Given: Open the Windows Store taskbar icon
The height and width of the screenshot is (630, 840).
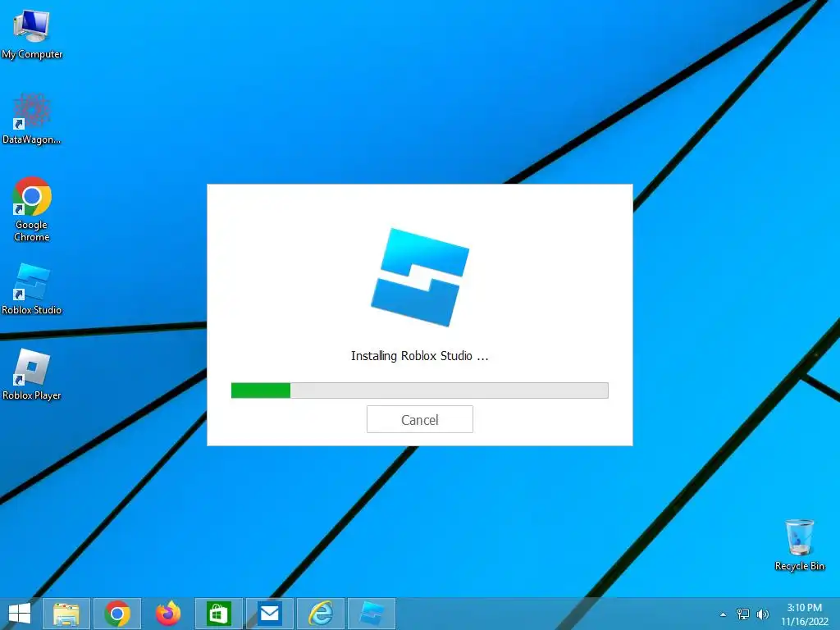Looking at the screenshot, I should [x=218, y=614].
